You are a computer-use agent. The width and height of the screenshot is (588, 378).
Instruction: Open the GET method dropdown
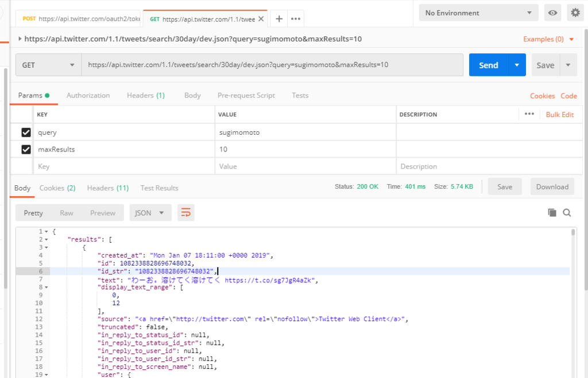(48, 65)
